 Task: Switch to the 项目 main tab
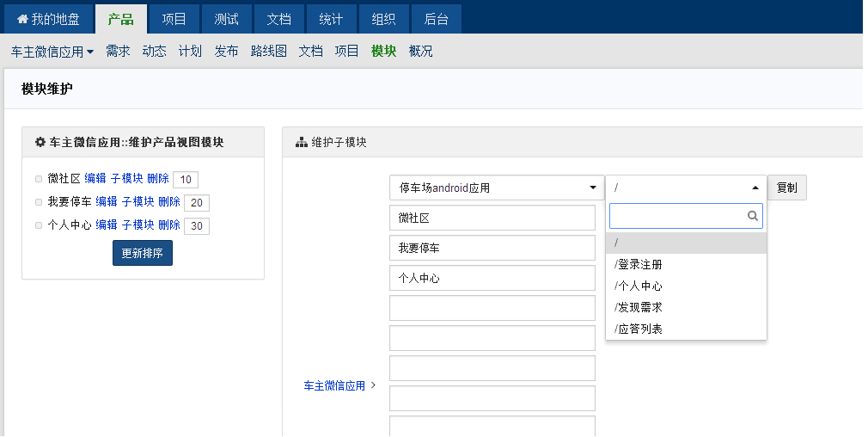click(x=174, y=19)
